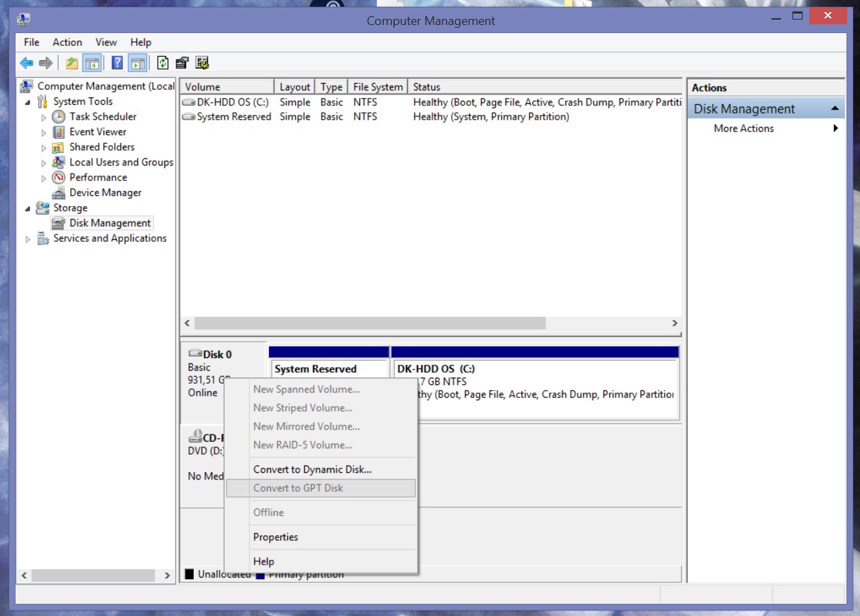Open the Action menu
The image size is (860, 616).
pyautogui.click(x=68, y=42)
